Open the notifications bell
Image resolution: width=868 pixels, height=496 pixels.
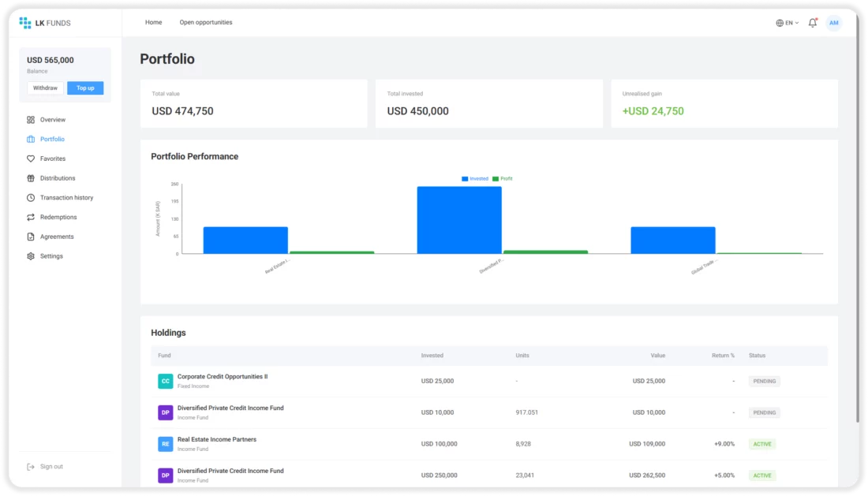(813, 23)
